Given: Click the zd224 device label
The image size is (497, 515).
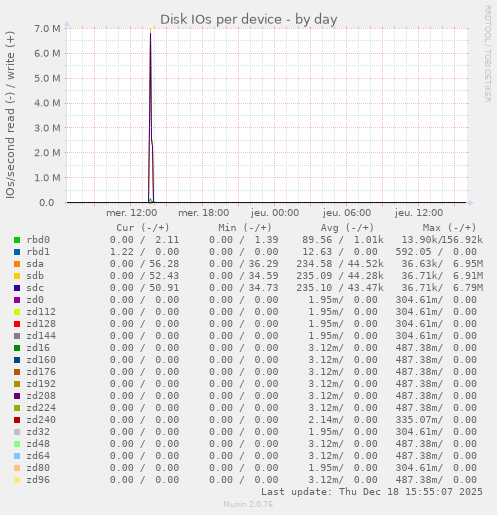Looking at the screenshot, I should tap(41, 408).
